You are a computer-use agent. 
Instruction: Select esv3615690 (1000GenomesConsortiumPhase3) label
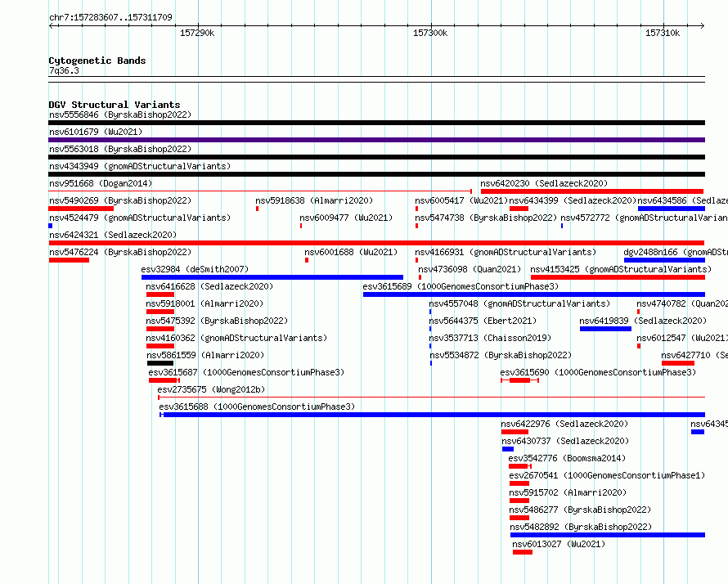coord(598,372)
